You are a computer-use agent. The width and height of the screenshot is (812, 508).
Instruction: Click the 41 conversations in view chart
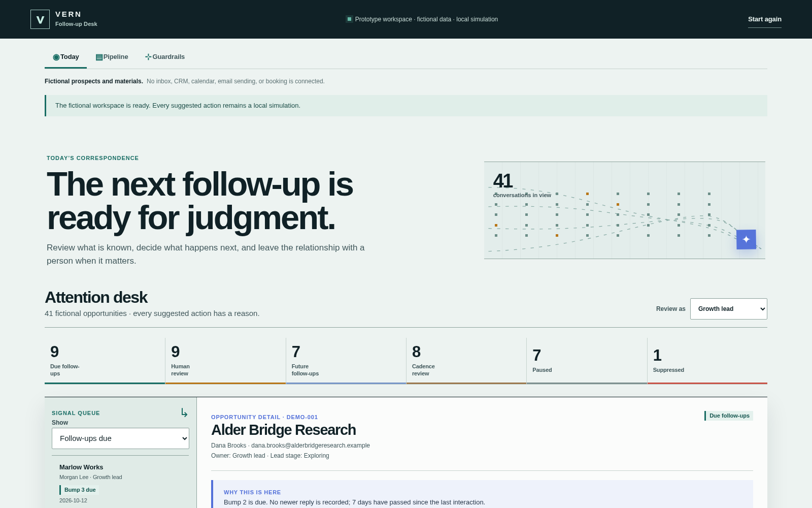(x=625, y=210)
